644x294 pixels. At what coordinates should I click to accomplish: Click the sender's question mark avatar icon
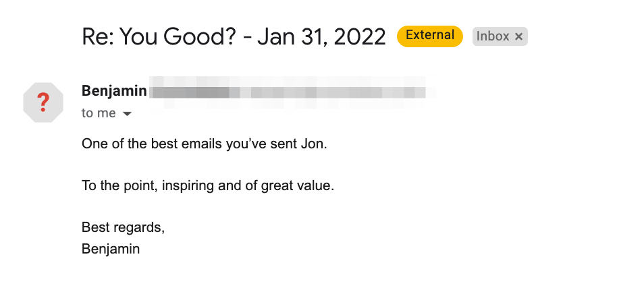point(43,102)
